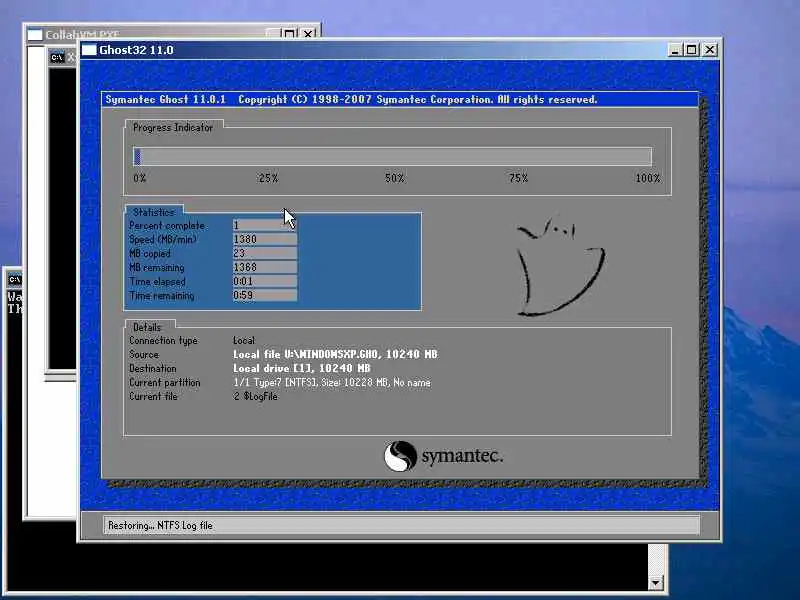The image size is (800, 600).
Task: Click the CollabVM PXE window title icon
Action: click(35, 35)
